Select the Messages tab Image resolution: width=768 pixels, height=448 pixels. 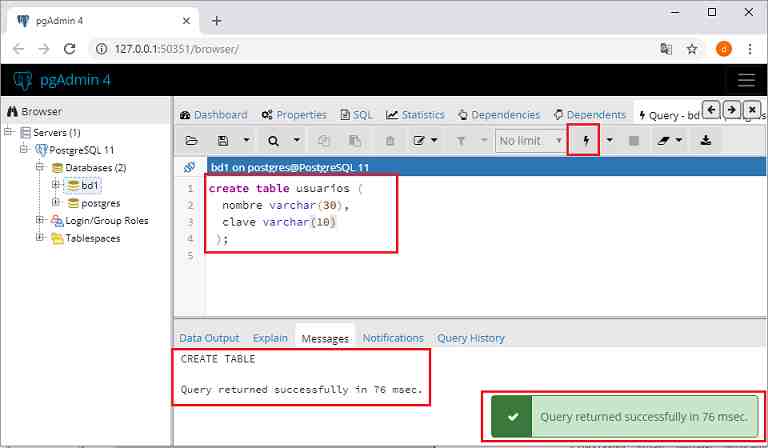[325, 338]
